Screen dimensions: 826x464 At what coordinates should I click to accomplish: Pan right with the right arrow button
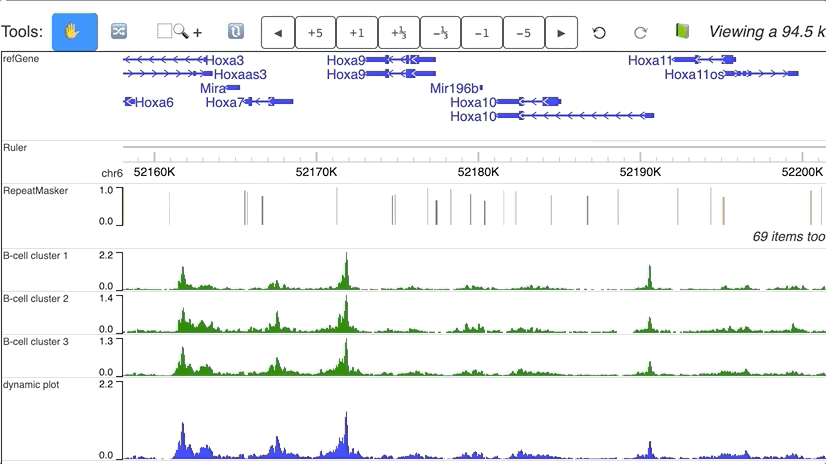pyautogui.click(x=561, y=32)
